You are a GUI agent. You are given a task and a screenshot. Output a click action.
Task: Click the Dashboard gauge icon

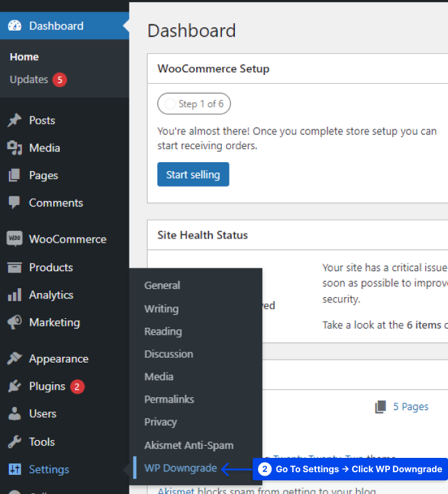pos(14,25)
